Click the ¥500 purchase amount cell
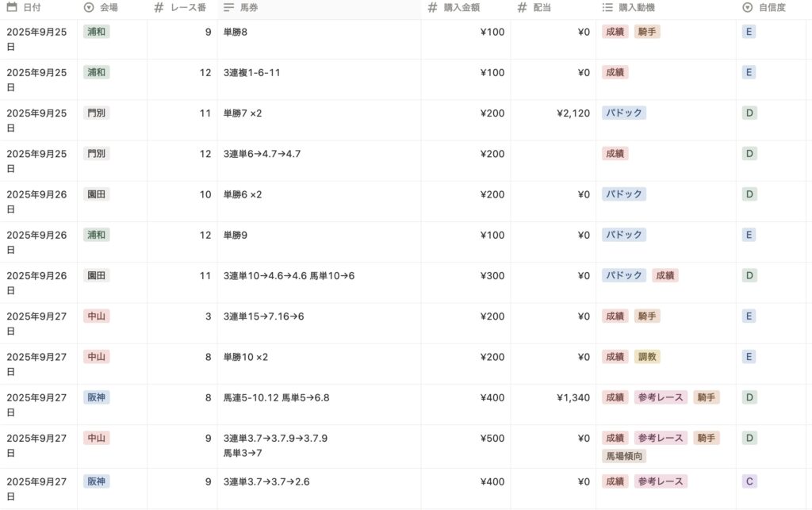 [x=492, y=439]
